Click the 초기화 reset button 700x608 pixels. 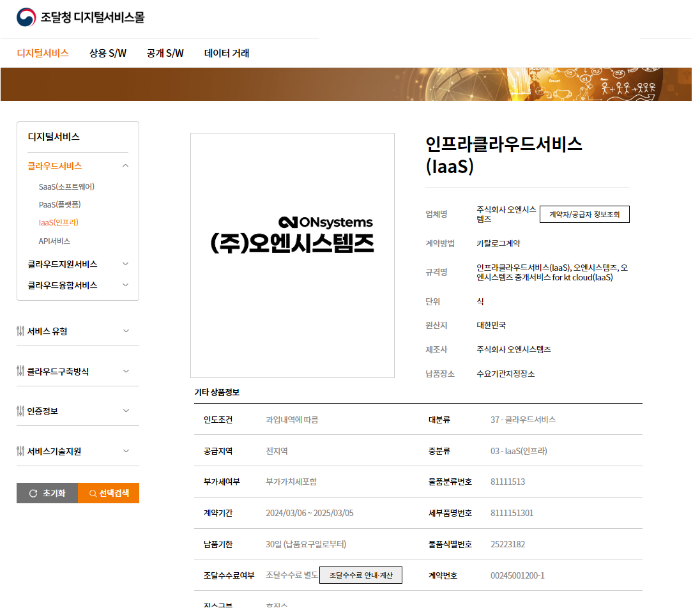[x=47, y=493]
